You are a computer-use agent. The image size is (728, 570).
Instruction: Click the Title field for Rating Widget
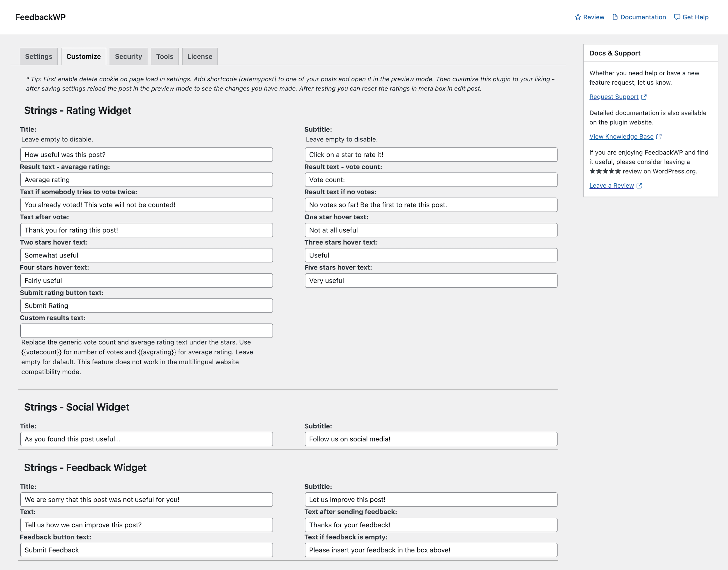(x=146, y=155)
